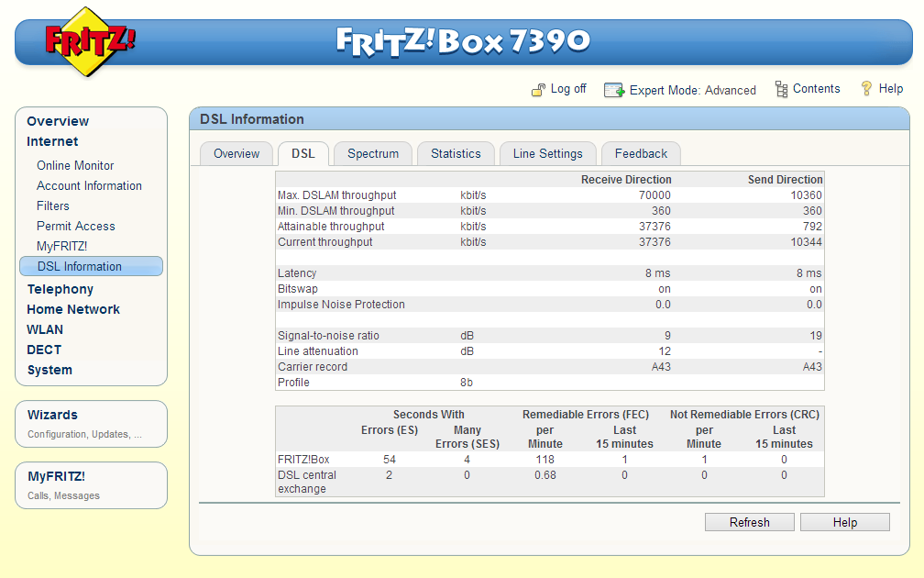Open the MyFRITZ! Internet submenu item
924x578 pixels.
point(62,246)
